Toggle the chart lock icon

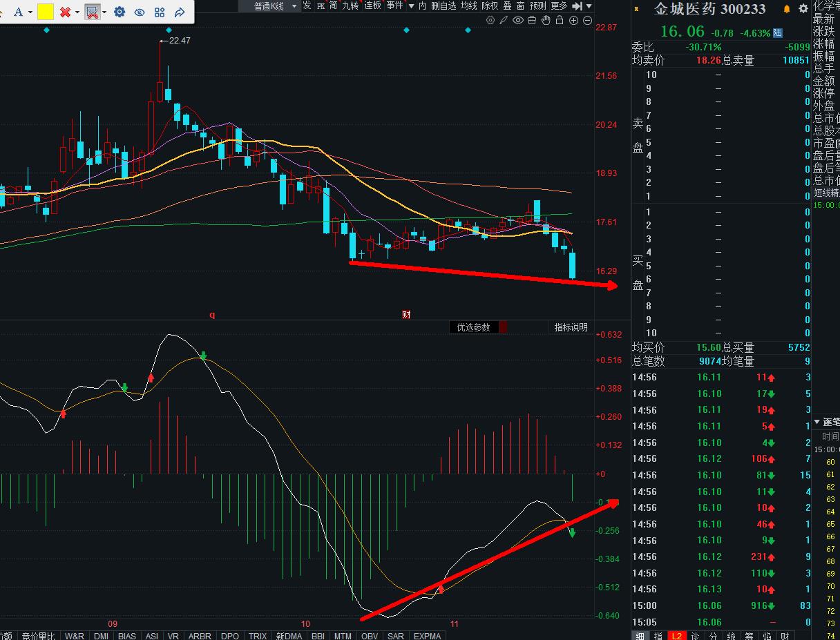pyautogui.click(x=559, y=21)
